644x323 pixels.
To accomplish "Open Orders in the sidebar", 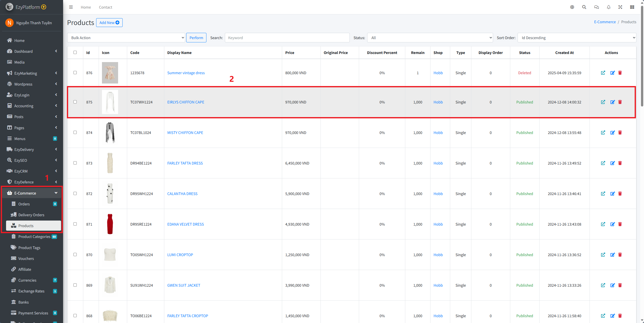I will pyautogui.click(x=34, y=204).
